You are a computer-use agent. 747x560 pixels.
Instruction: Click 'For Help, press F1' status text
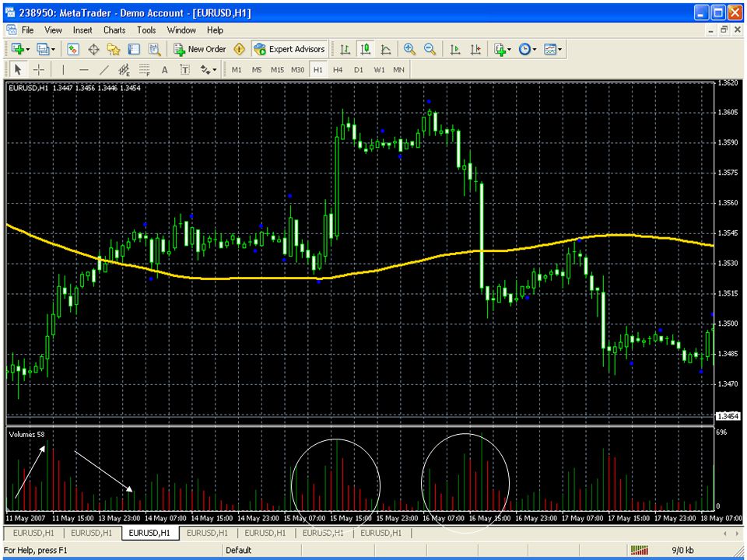point(36,551)
